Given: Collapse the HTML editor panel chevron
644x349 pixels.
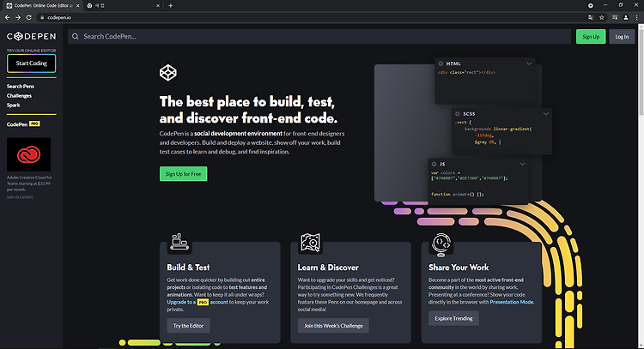Looking at the screenshot, I should [x=529, y=63].
